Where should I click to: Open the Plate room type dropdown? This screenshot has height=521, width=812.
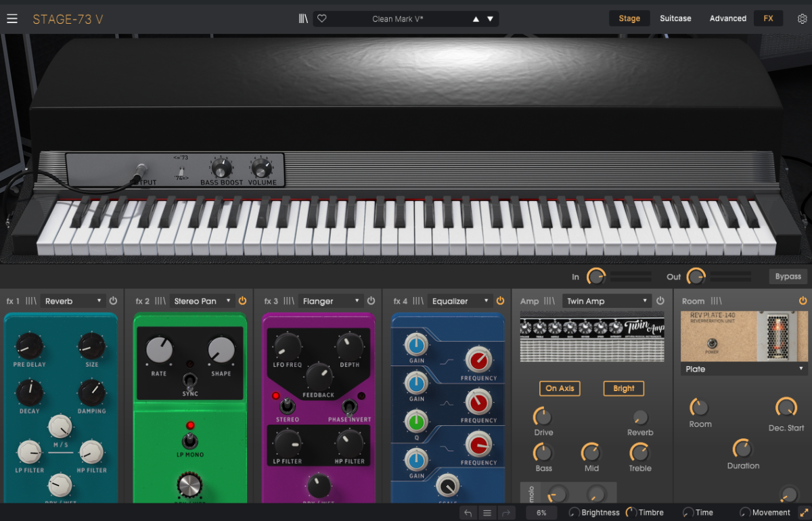[x=744, y=369]
